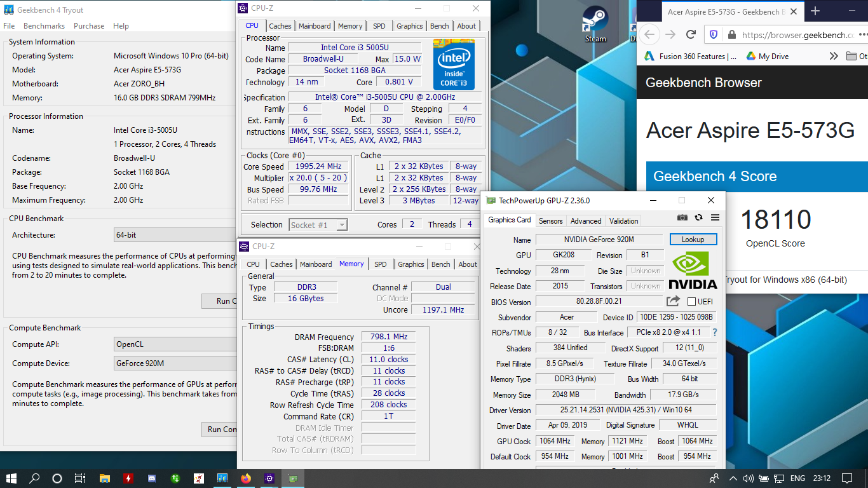Viewport: 868px width, 488px height.
Task: Open the Steam desktop shortcut
Action: pos(595,24)
